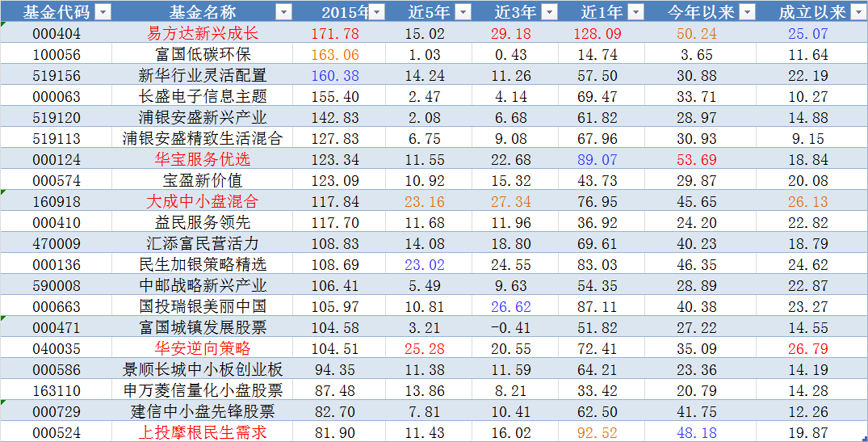Click fund code cell 160918

click(57, 202)
